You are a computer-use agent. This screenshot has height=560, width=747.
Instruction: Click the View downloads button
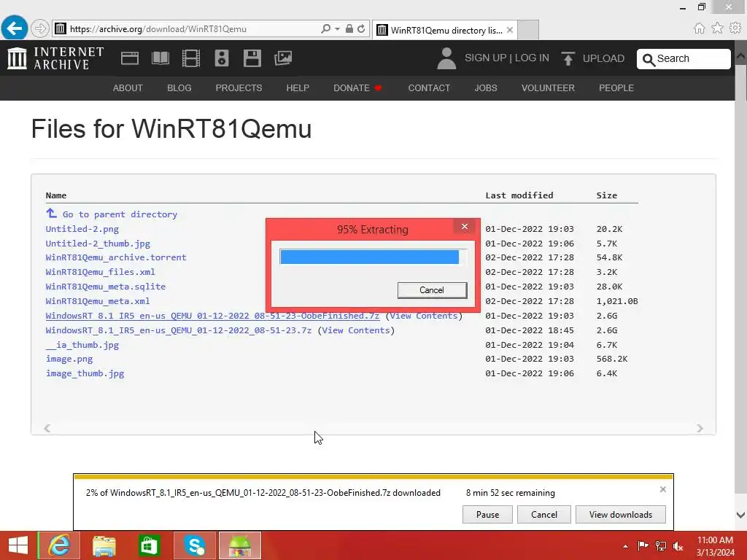(620, 515)
